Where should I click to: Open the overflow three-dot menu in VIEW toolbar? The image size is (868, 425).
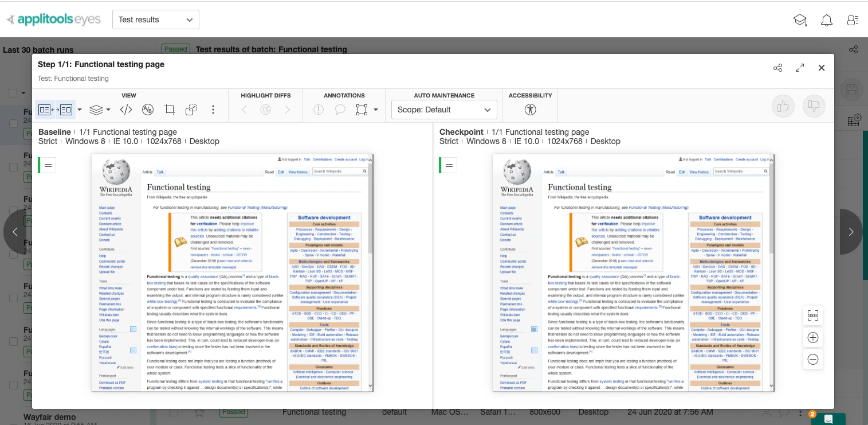click(x=213, y=109)
